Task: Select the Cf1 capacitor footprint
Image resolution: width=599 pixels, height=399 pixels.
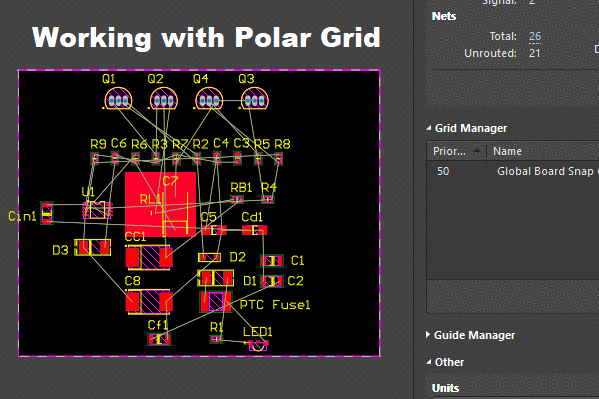Action: coord(159,339)
